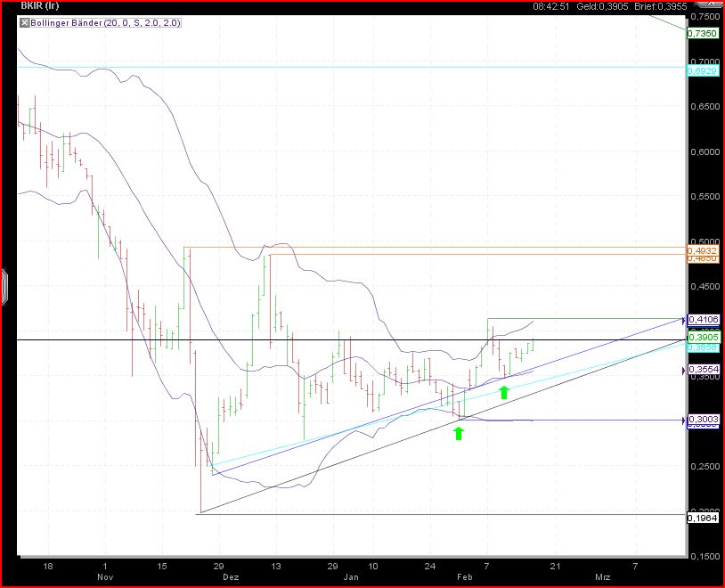Select the 0,1964 low price label
The width and height of the screenshot is (725, 588).
coord(703,518)
